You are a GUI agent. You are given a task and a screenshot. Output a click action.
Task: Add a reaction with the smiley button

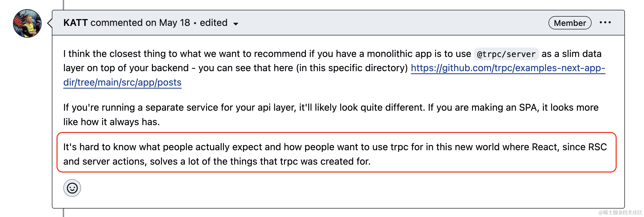72,188
